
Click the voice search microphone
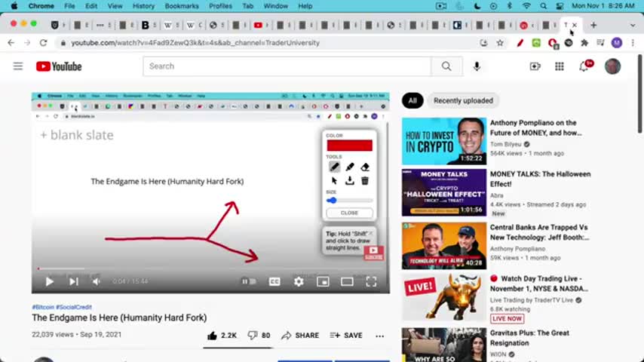coord(477,66)
